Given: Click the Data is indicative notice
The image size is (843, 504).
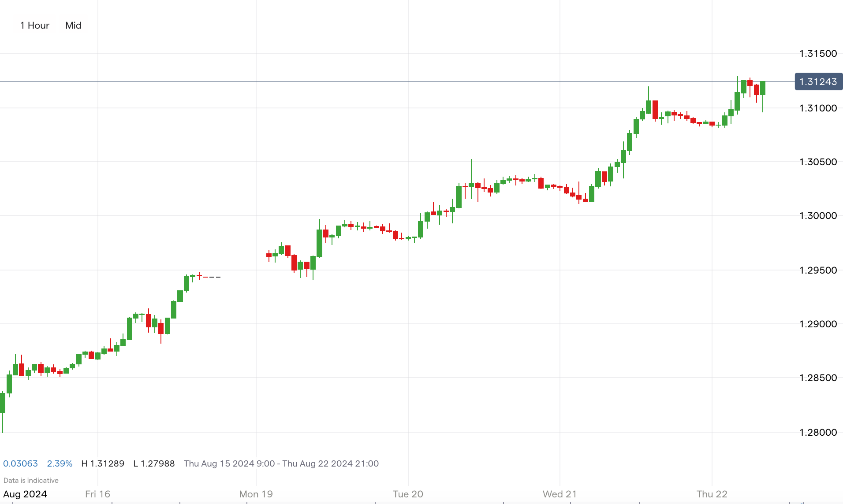Looking at the screenshot, I should [31, 480].
